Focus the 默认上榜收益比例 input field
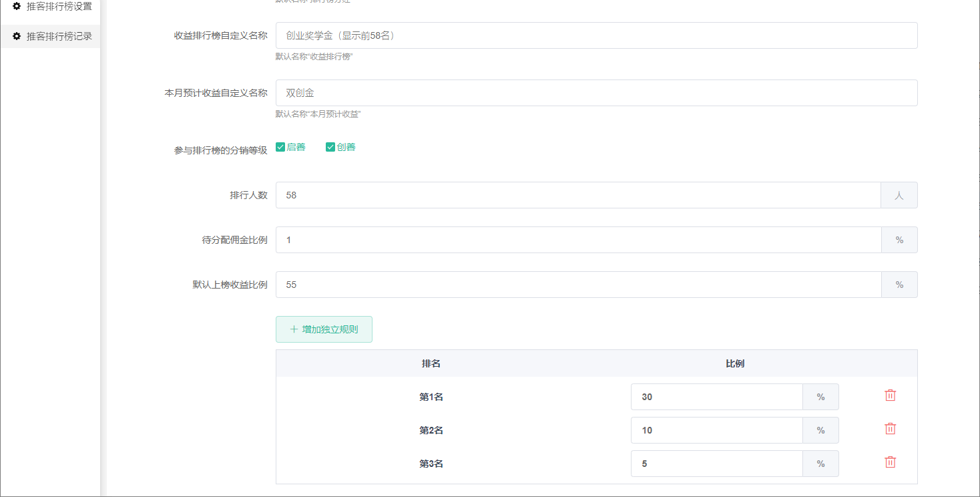This screenshot has width=980, height=497. click(578, 285)
